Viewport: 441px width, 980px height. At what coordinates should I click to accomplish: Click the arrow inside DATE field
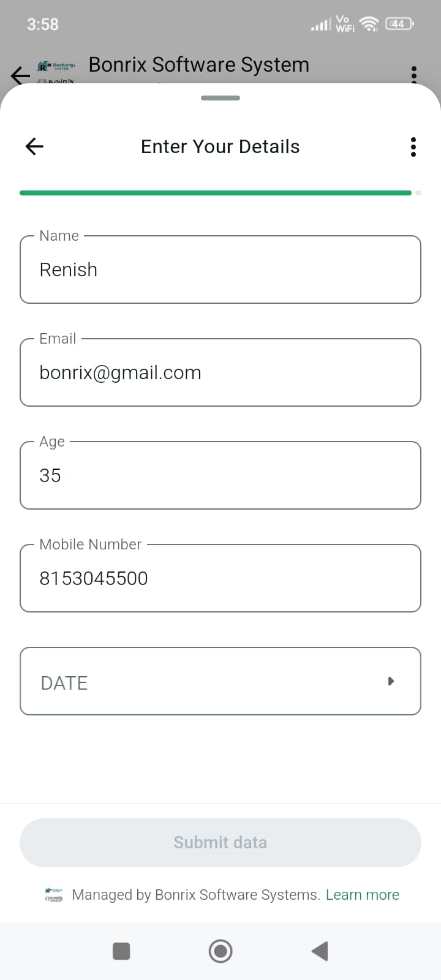click(391, 681)
